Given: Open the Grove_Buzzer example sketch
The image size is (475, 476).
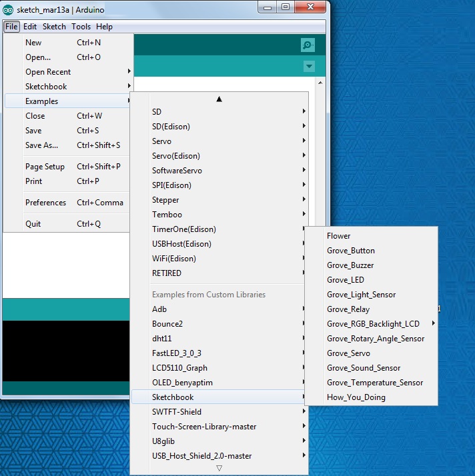Looking at the screenshot, I should click(372, 265).
